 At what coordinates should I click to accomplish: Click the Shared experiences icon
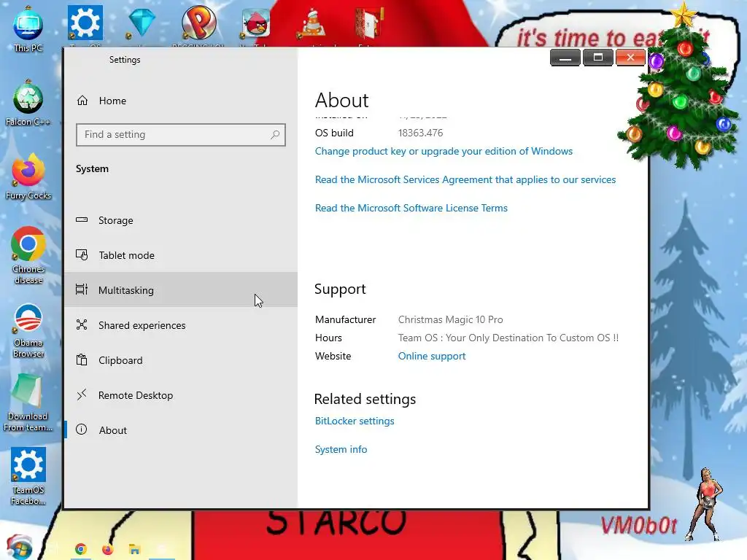click(x=82, y=324)
